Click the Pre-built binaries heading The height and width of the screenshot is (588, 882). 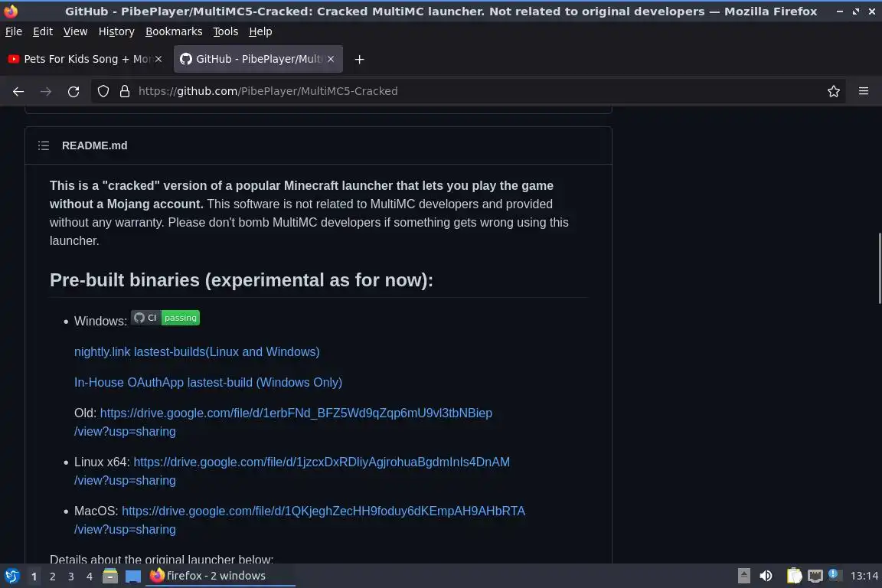[241, 280]
